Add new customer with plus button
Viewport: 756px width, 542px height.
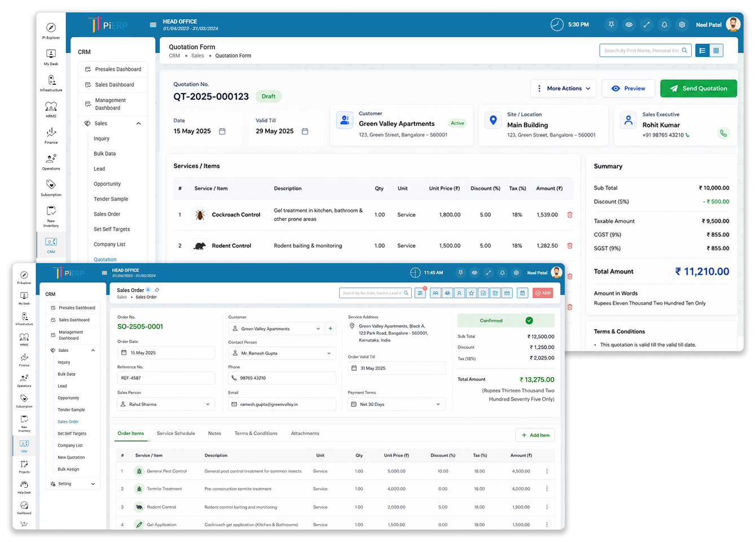331,329
